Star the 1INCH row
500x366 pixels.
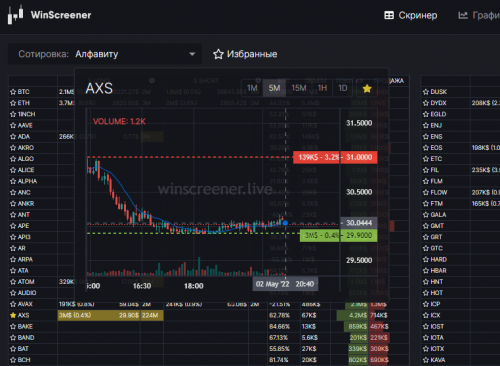pos(13,114)
